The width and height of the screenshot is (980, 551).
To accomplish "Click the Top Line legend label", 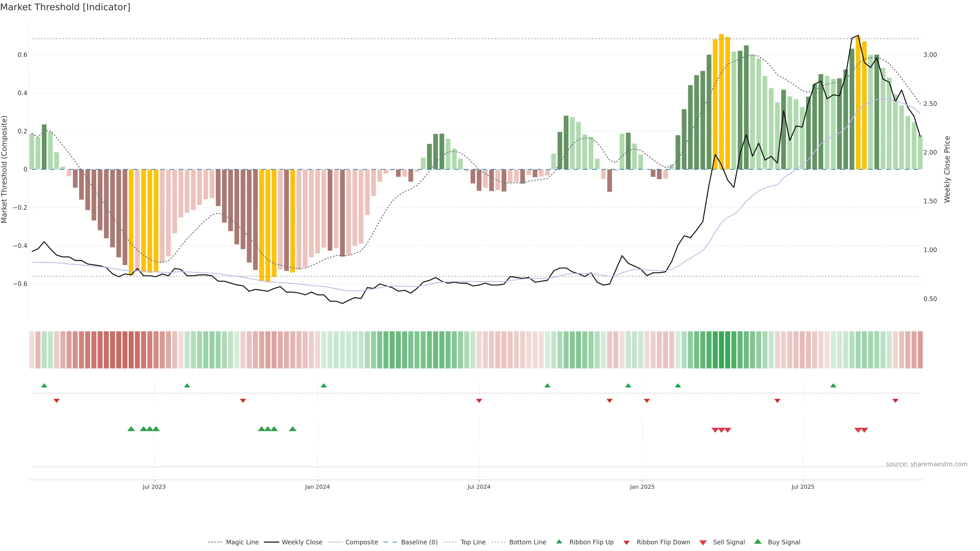I will pos(473,542).
